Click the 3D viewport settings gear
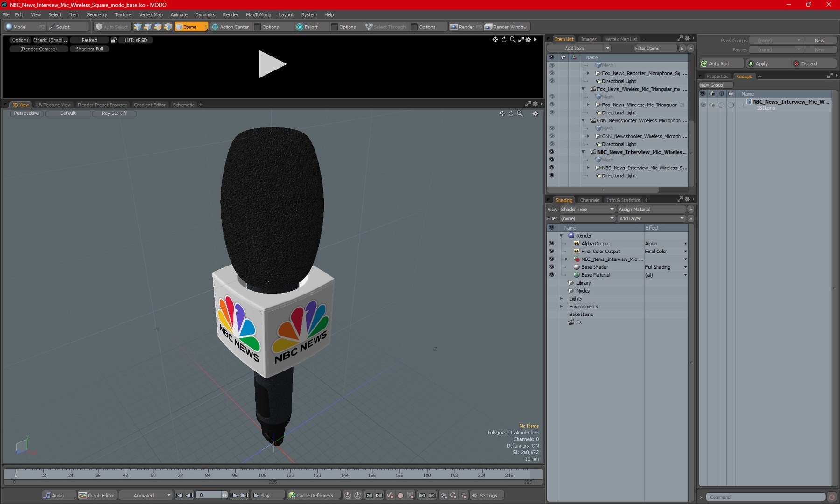The width and height of the screenshot is (840, 504). point(535,113)
